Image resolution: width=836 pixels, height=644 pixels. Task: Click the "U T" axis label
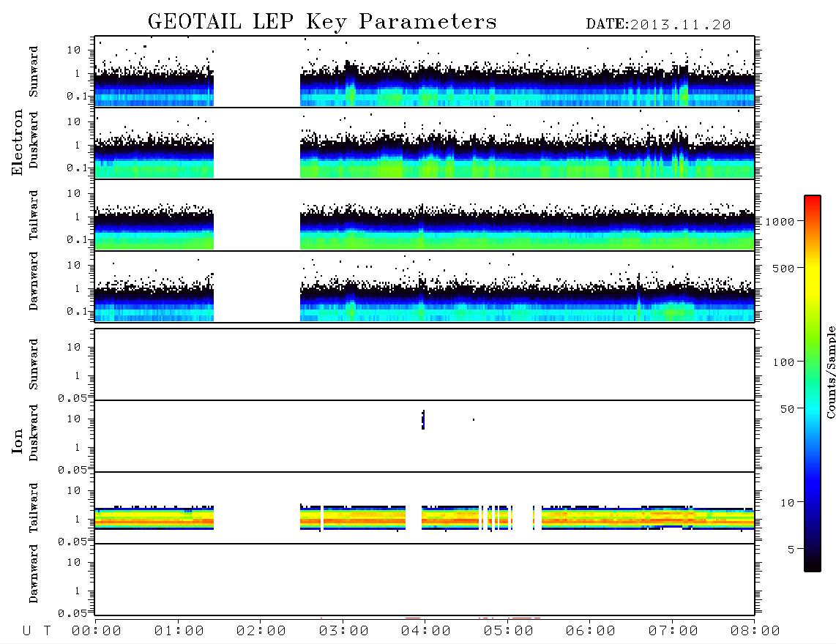pyautogui.click(x=37, y=632)
